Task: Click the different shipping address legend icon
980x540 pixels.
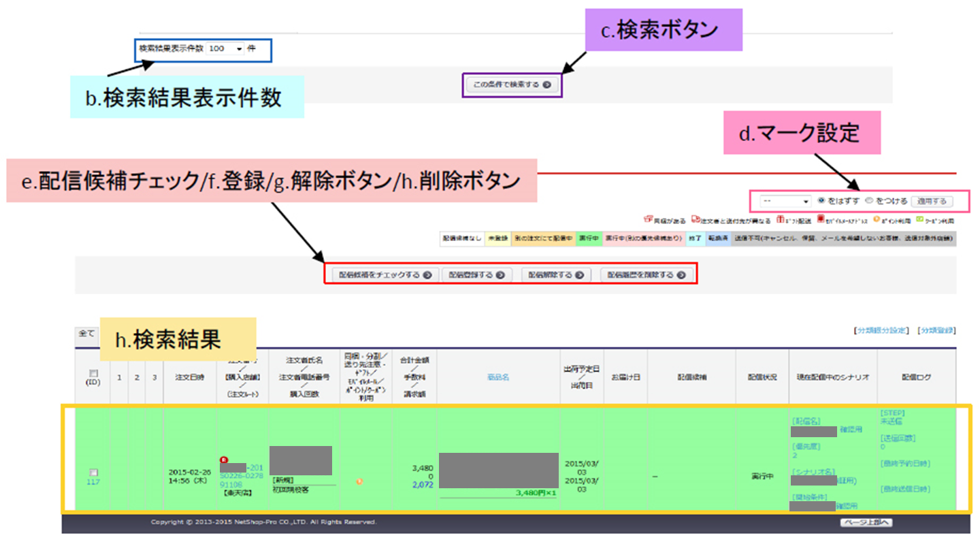Action: click(x=696, y=220)
